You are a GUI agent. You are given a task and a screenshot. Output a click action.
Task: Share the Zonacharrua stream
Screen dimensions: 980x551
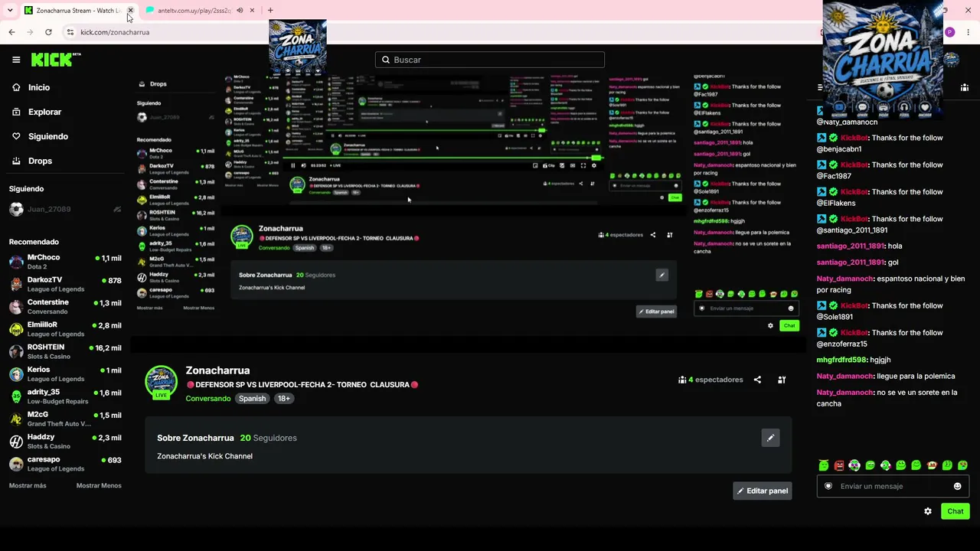point(757,380)
